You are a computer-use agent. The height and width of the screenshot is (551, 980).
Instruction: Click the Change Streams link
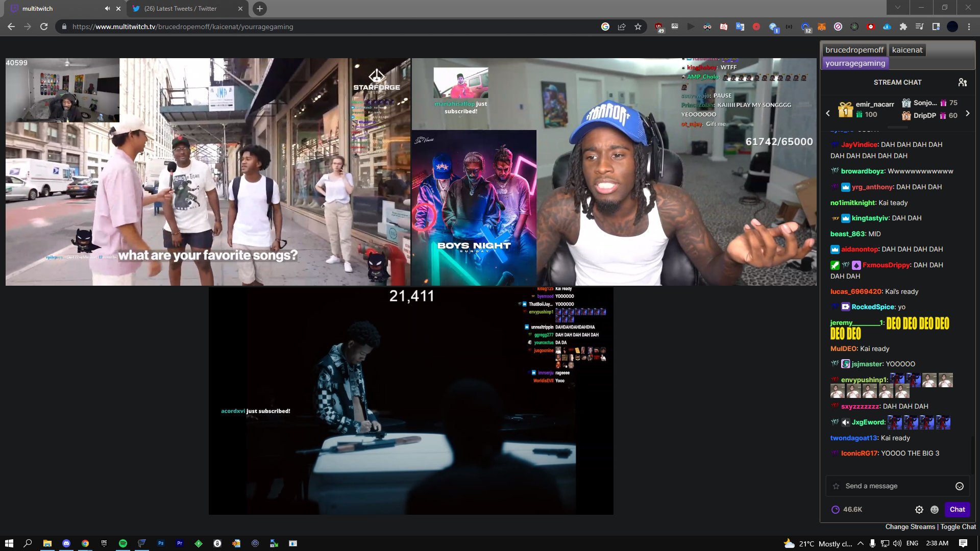[x=910, y=527]
